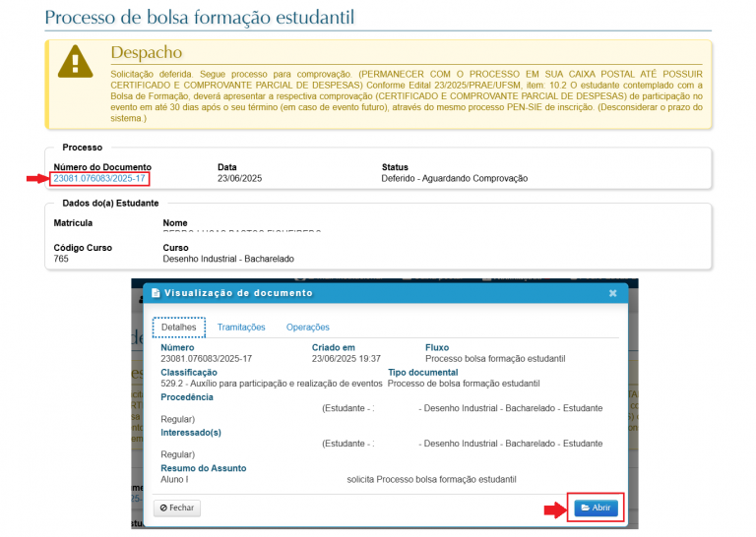756x537 pixels.
Task: Click the Código Curso value 765
Action: (61, 259)
